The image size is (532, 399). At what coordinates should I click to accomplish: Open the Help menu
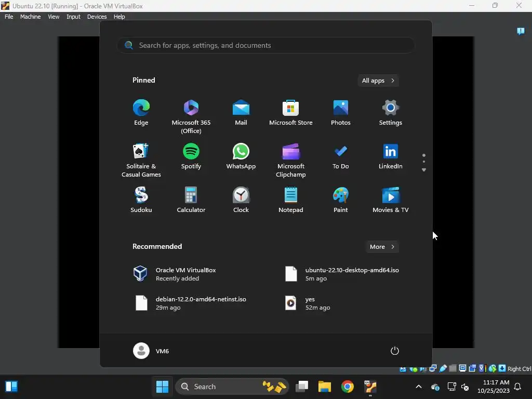pos(119,17)
